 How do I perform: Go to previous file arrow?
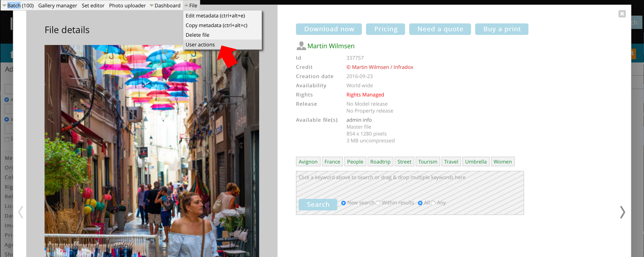click(x=21, y=212)
